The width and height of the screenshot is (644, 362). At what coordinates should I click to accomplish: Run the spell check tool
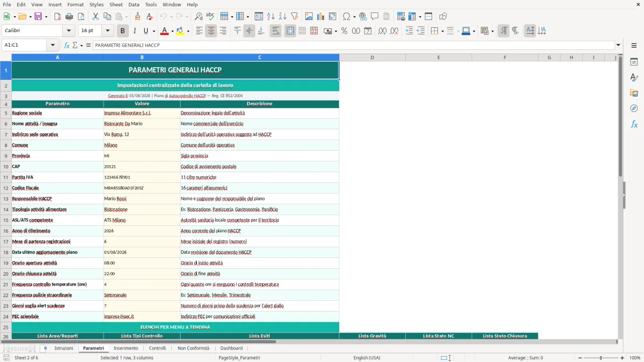(x=210, y=17)
